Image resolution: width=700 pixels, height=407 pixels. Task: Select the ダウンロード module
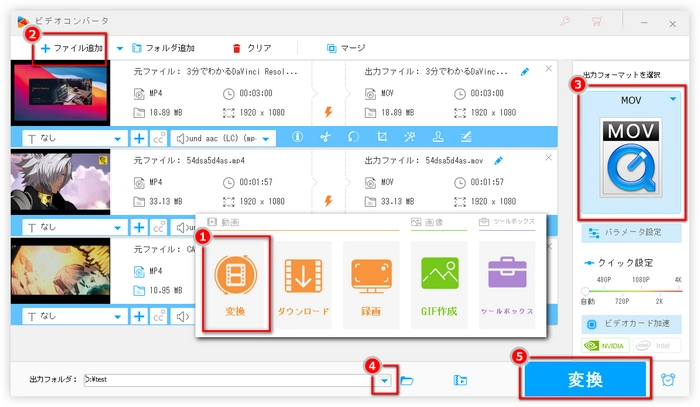302,284
